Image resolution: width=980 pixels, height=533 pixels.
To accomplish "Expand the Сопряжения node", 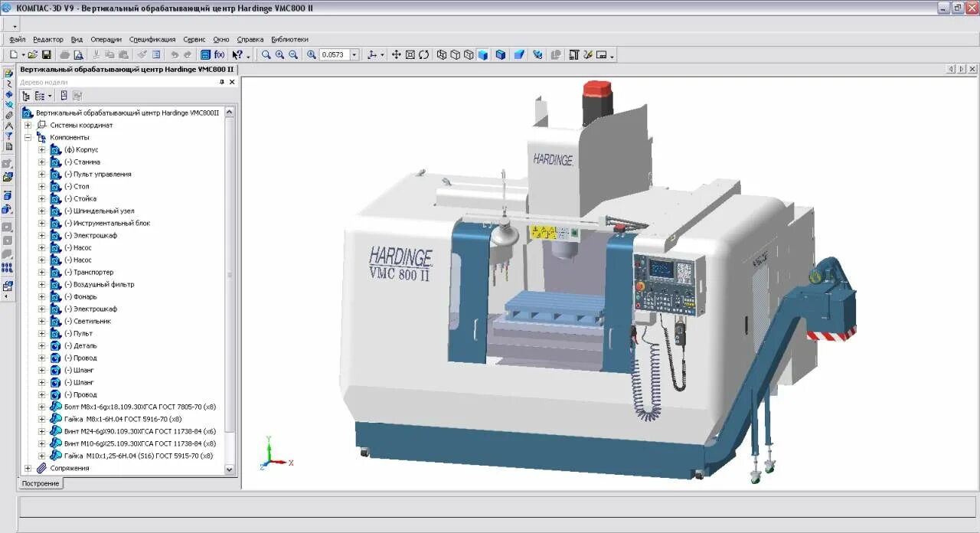I will 28,468.
